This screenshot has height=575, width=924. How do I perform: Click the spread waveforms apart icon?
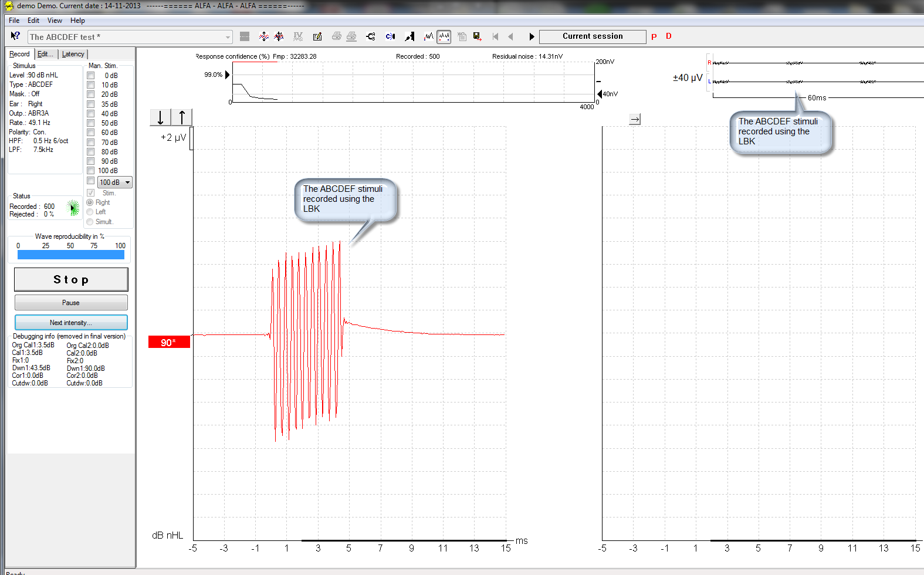tap(264, 36)
